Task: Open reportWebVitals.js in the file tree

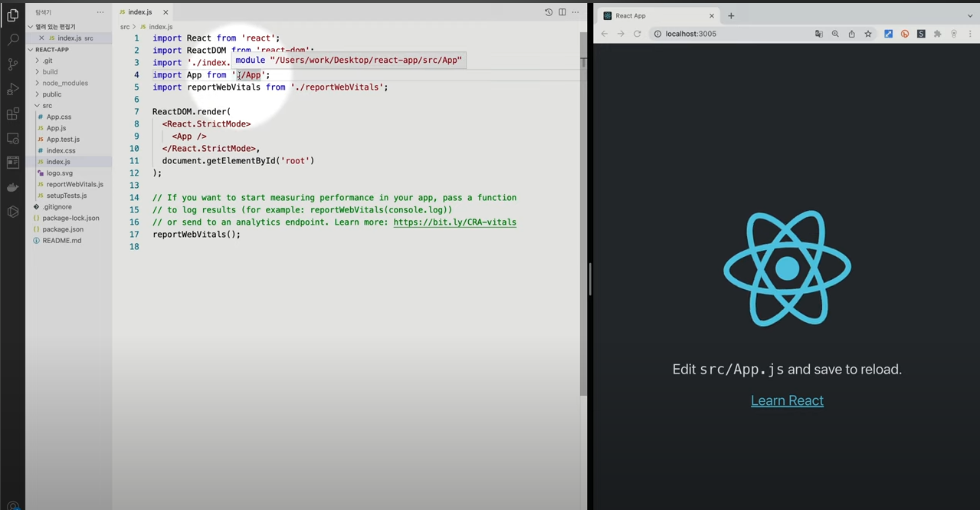Action: (74, 184)
